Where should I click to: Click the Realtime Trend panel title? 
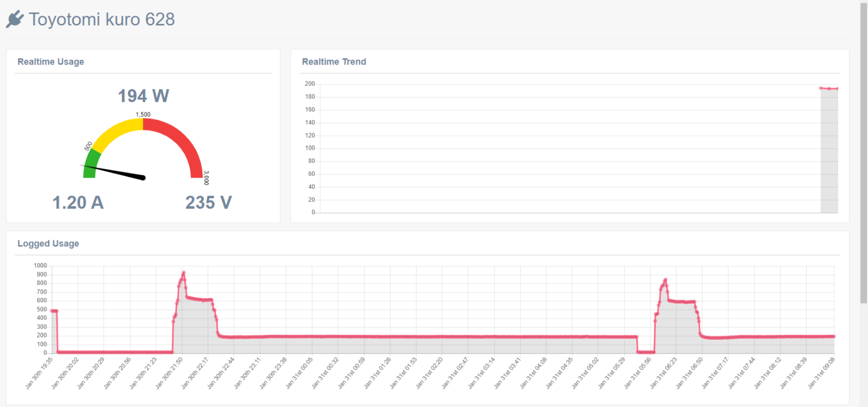coord(334,62)
